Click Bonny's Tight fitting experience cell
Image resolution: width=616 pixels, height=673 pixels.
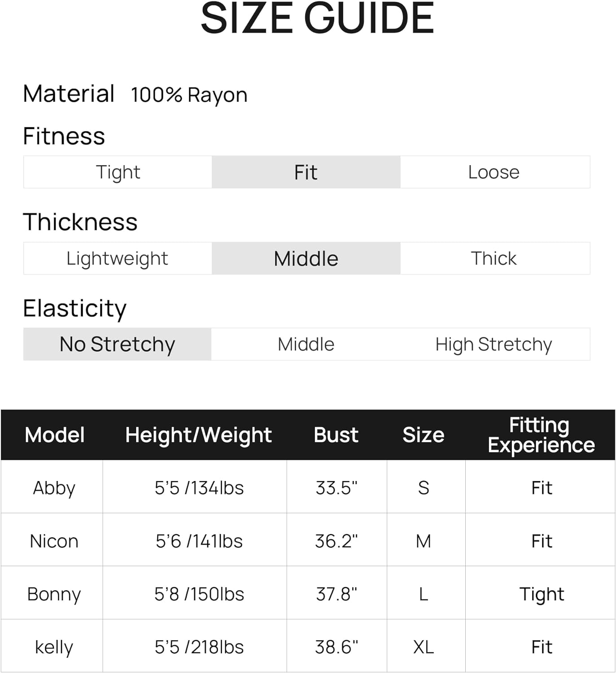[x=542, y=594]
